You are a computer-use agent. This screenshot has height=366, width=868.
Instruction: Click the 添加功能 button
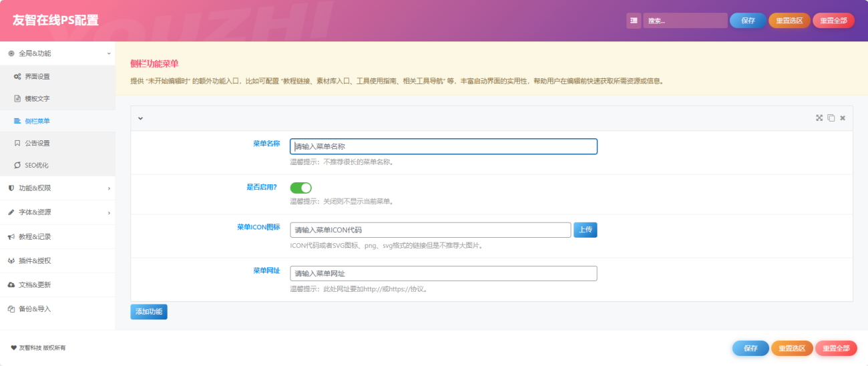[149, 312]
